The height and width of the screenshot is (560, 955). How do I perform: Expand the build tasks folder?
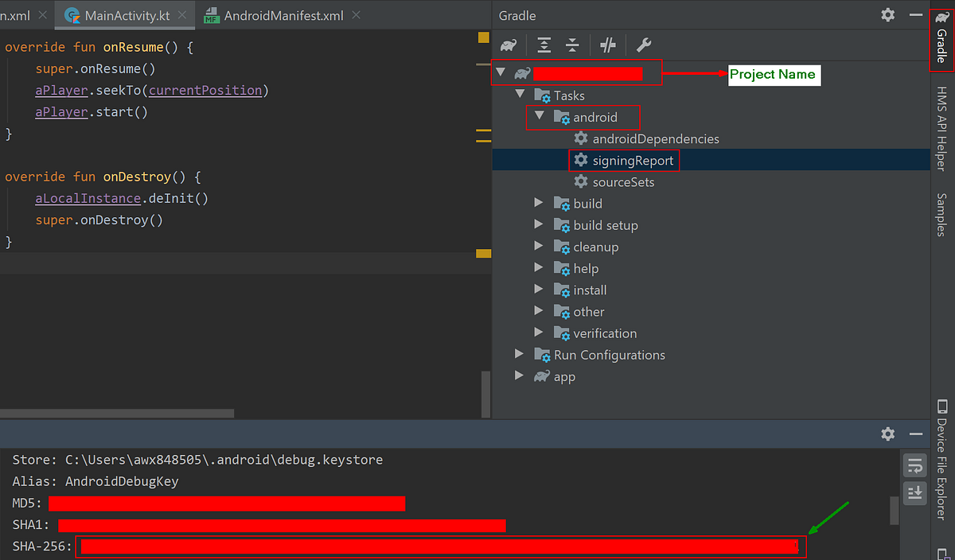click(539, 203)
